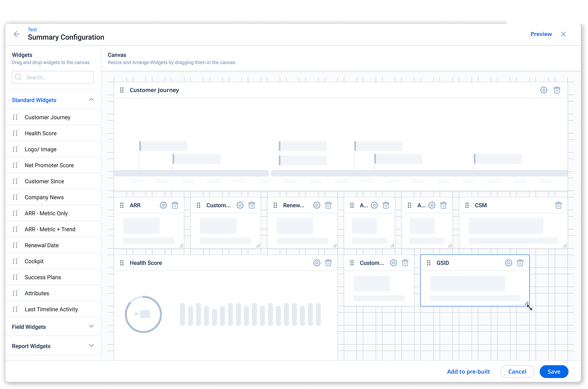
Task: Grab the GSID widget drag handle
Action: (429, 263)
